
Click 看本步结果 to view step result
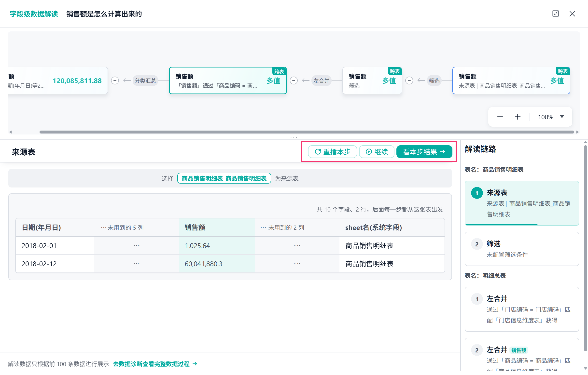pyautogui.click(x=424, y=152)
